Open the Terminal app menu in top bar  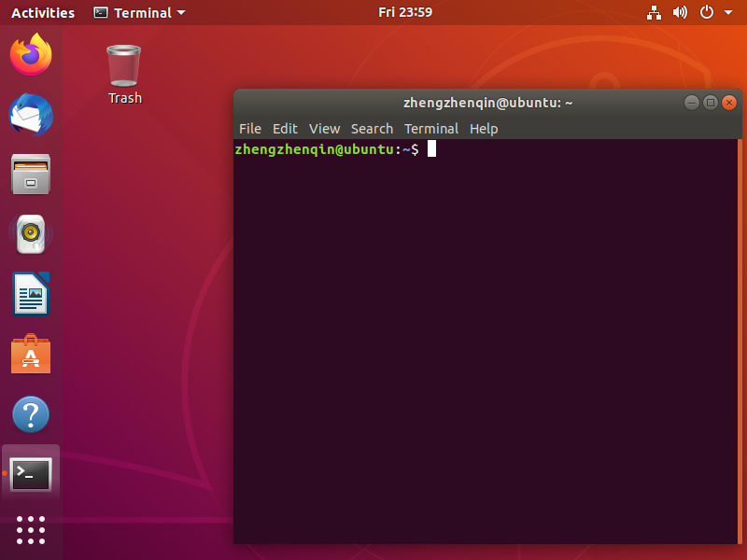pos(139,12)
